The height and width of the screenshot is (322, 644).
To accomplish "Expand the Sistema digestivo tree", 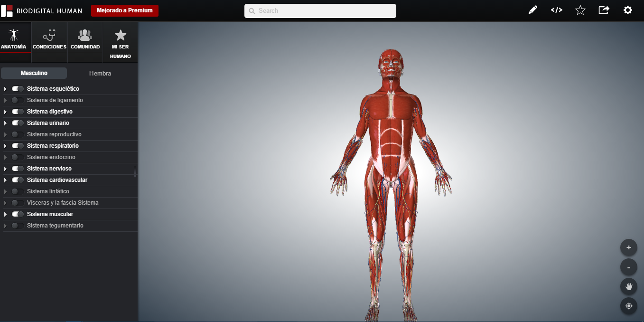I will point(5,112).
